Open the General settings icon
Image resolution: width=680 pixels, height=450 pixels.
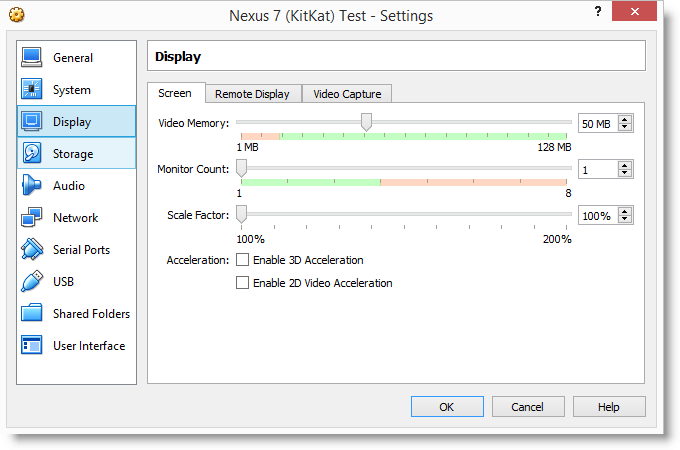(32, 58)
